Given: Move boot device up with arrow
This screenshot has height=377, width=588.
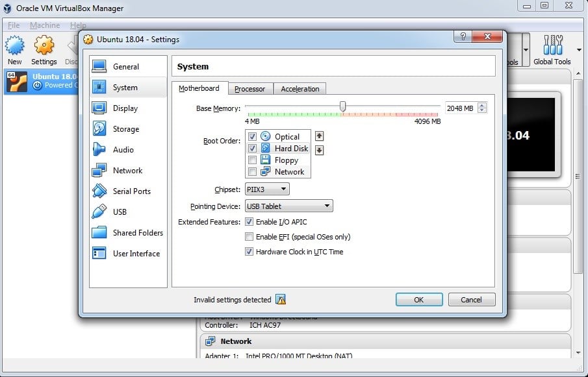Looking at the screenshot, I should tap(319, 136).
